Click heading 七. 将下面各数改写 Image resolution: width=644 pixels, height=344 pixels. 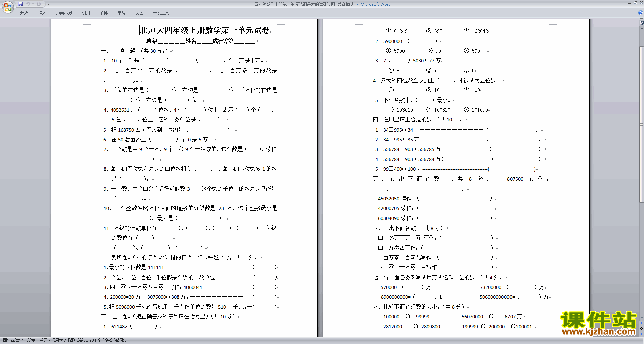coord(437,277)
